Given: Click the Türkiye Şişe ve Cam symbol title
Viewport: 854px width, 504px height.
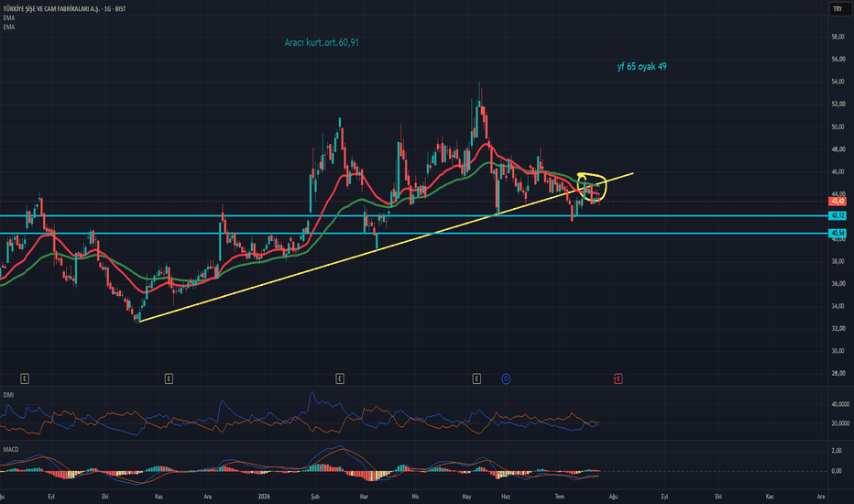Looking at the screenshot, I should click(64, 9).
